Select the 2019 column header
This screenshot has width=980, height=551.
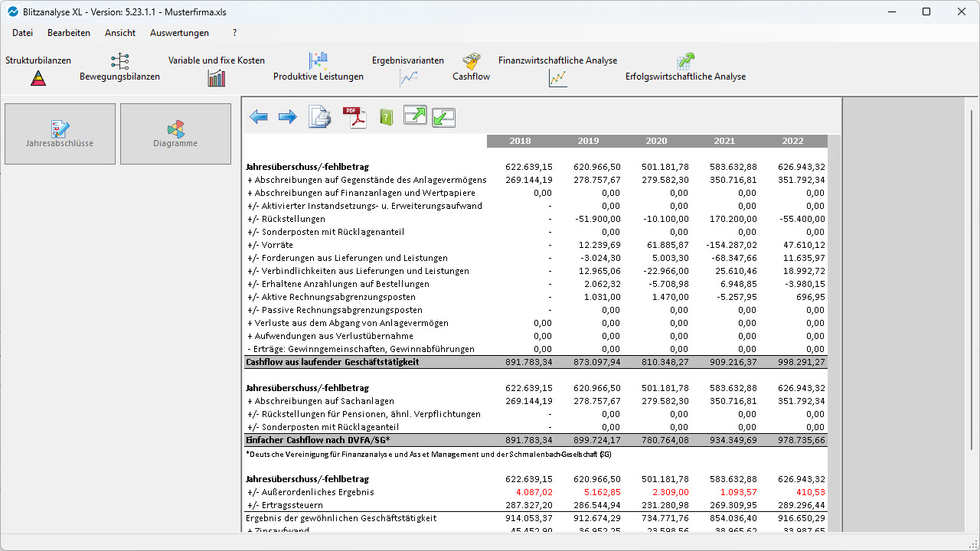point(588,141)
